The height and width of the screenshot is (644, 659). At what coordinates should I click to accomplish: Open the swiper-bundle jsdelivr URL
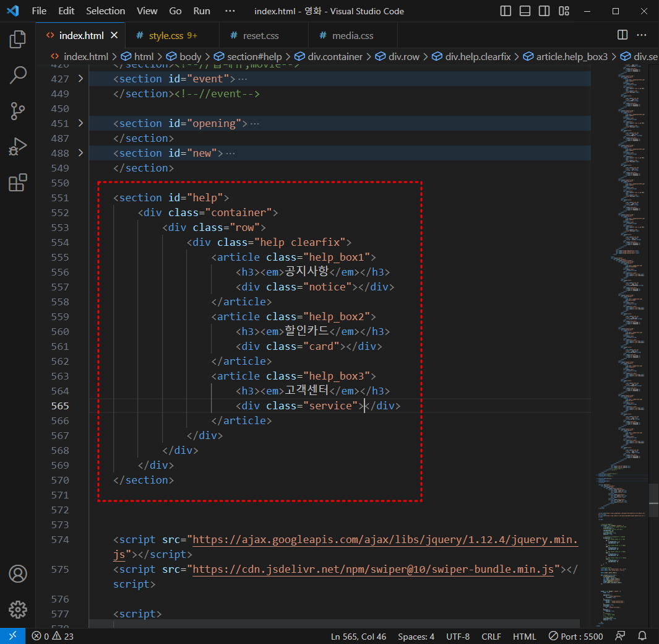pos(373,570)
